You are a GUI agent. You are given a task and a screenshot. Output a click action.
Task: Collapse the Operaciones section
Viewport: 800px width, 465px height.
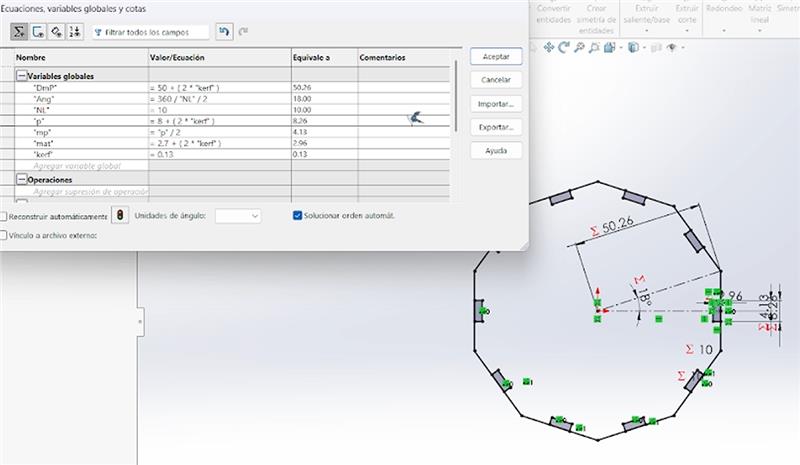[x=21, y=179]
